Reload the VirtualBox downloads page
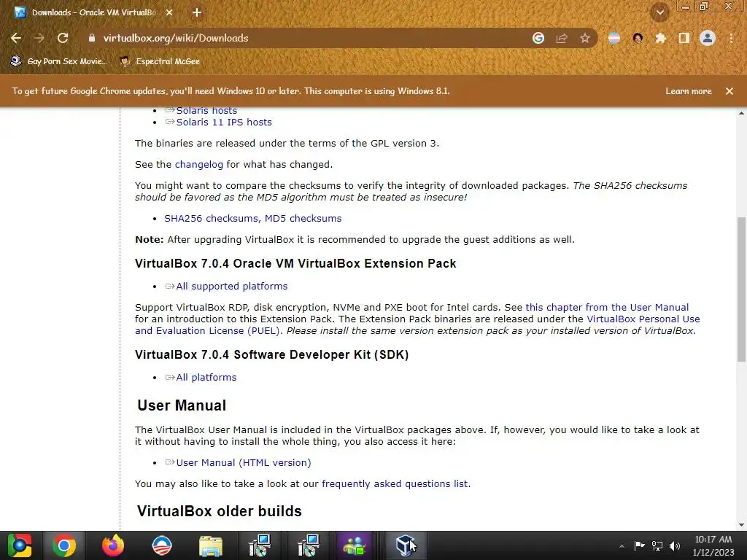This screenshot has height=560, width=747. [63, 38]
